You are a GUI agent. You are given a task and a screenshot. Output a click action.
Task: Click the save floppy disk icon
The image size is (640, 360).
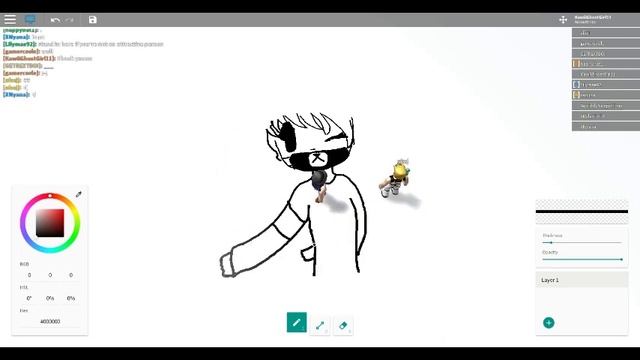pyautogui.click(x=93, y=20)
